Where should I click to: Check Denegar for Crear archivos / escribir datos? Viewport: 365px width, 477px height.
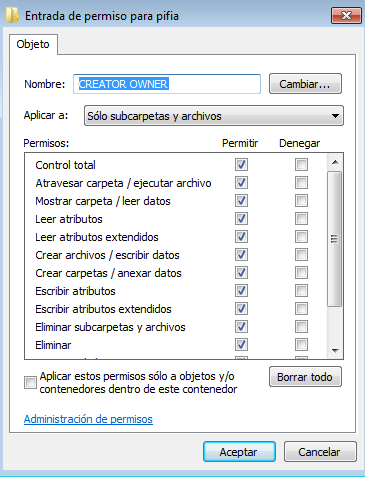[x=301, y=254]
